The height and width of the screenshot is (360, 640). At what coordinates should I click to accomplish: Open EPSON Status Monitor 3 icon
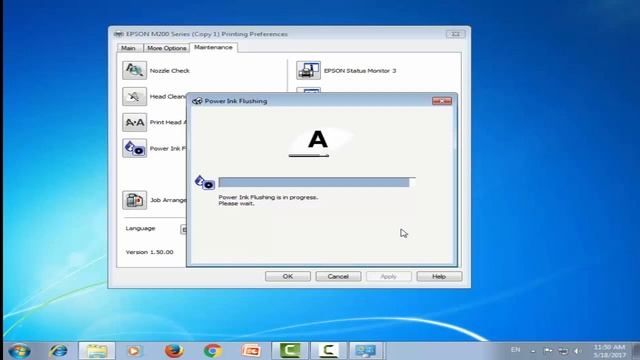[x=308, y=70]
